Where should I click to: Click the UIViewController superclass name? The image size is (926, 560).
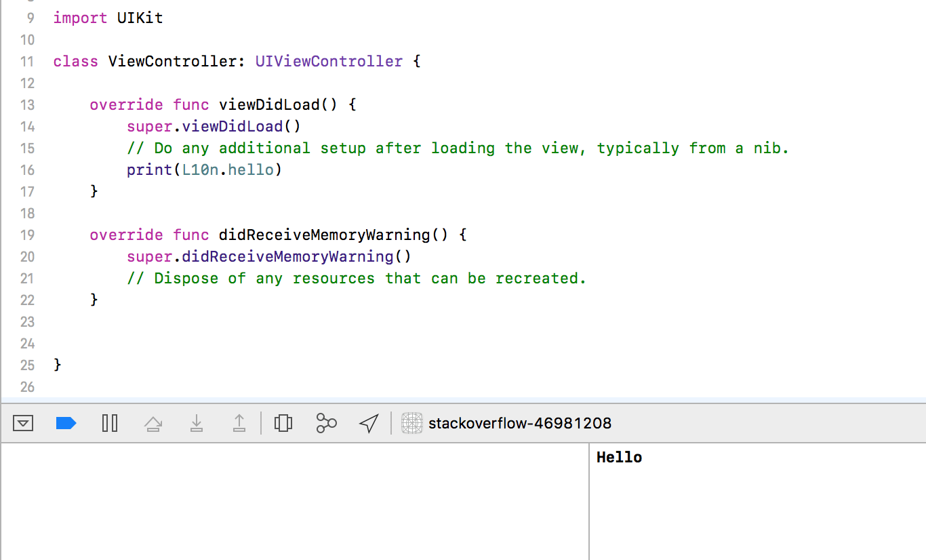[x=329, y=61]
